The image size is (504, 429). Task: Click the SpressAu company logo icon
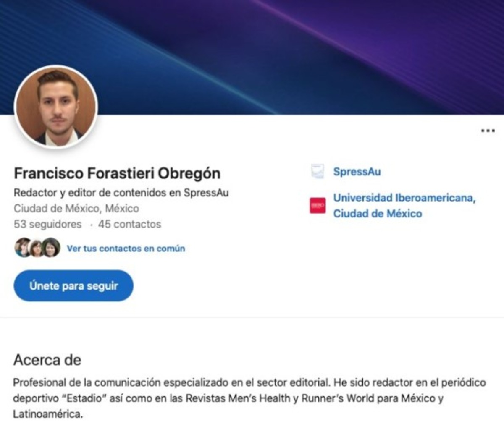[318, 172]
